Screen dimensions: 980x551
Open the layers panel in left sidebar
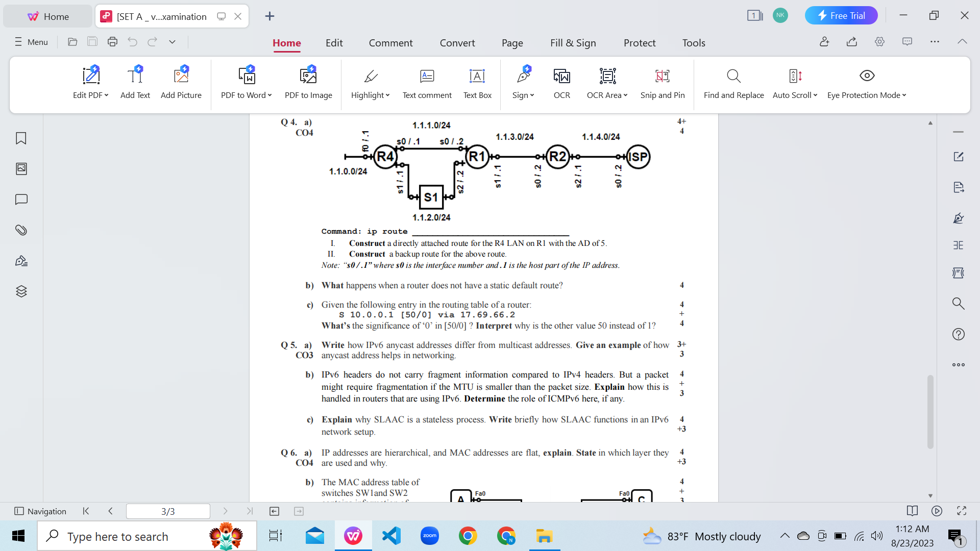pyautogui.click(x=21, y=291)
